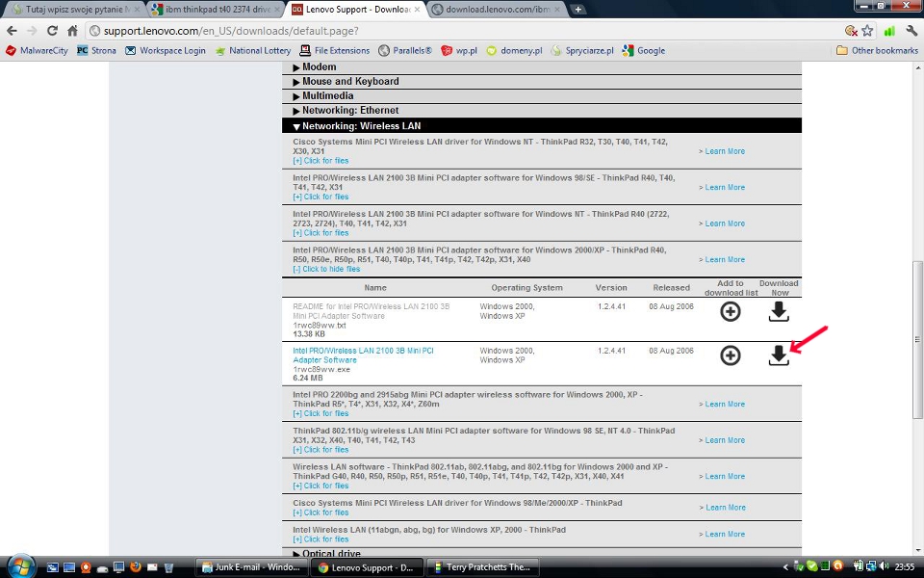Click the volume icon in system tray

point(884,566)
